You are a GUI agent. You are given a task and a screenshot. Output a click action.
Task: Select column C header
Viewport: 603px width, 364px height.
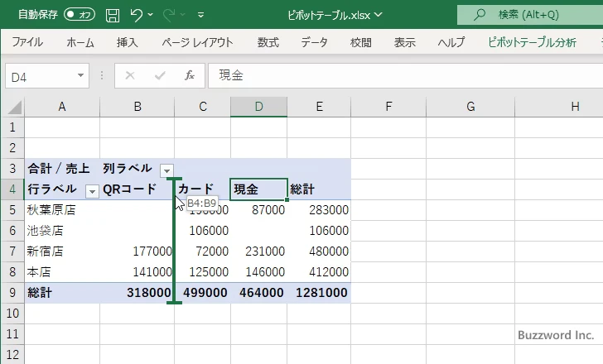(x=203, y=107)
